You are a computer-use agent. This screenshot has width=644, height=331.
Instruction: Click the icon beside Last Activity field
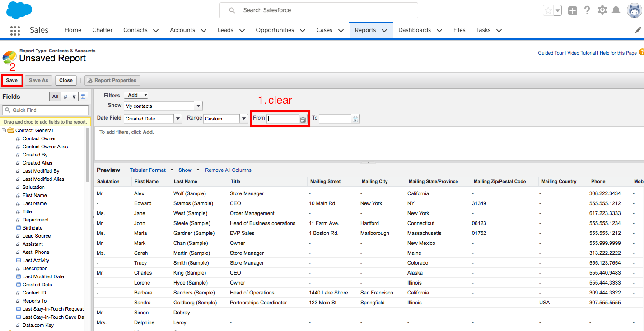pyautogui.click(x=18, y=260)
